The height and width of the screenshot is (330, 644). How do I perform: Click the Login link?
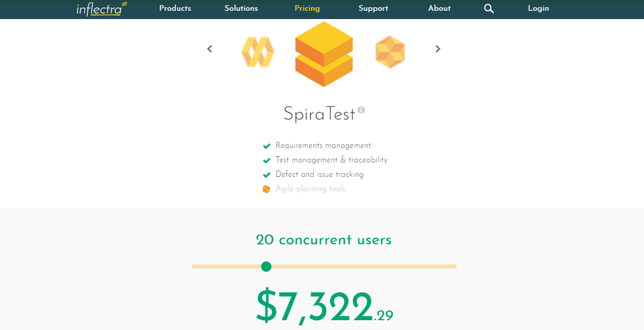pos(538,8)
